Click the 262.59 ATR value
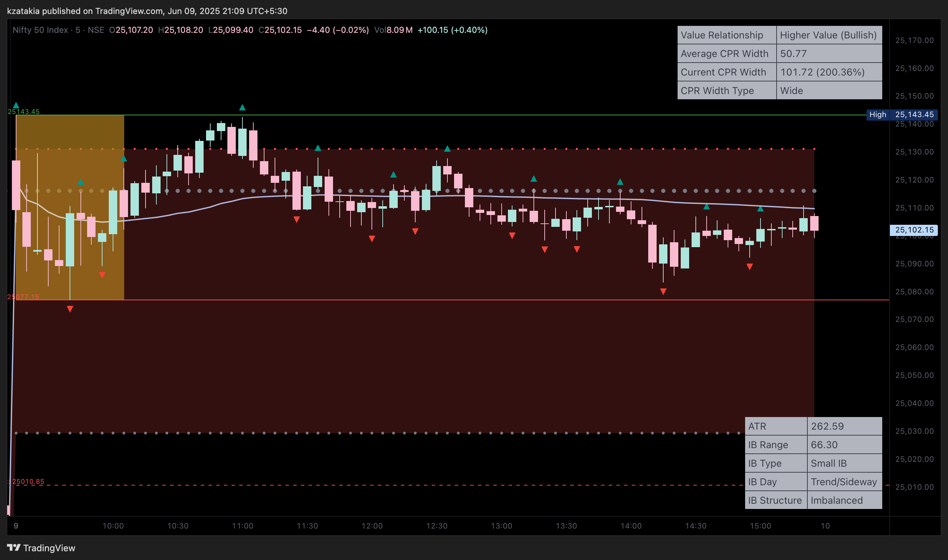The height and width of the screenshot is (560, 948). [844, 426]
